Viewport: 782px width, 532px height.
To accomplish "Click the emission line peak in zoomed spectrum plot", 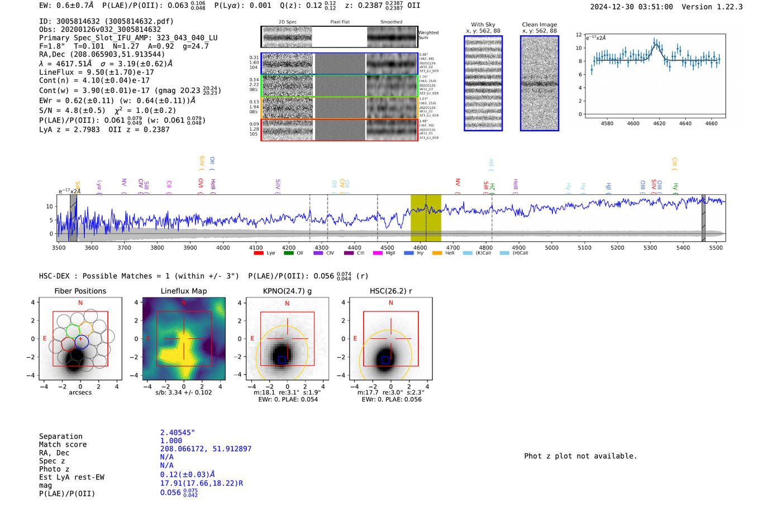I will pos(656,44).
